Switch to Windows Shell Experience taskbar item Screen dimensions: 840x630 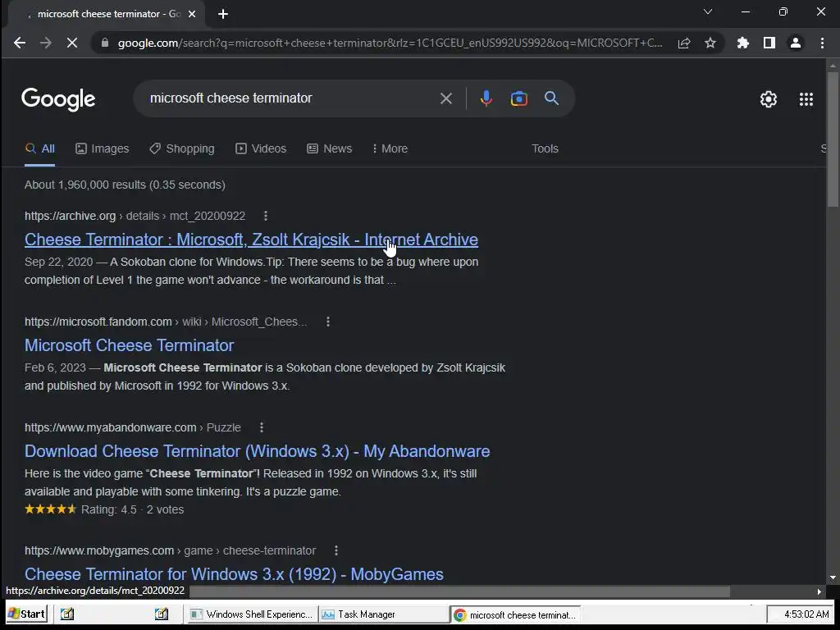coord(251,614)
